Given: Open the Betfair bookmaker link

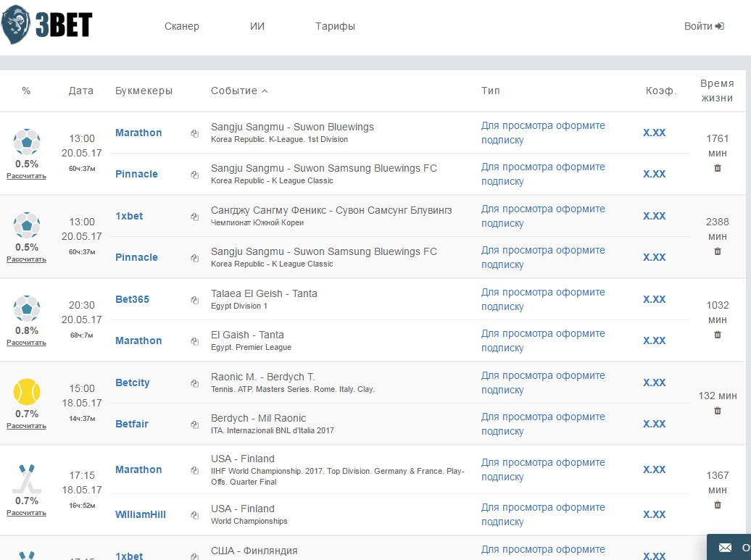Looking at the screenshot, I should tap(132, 424).
